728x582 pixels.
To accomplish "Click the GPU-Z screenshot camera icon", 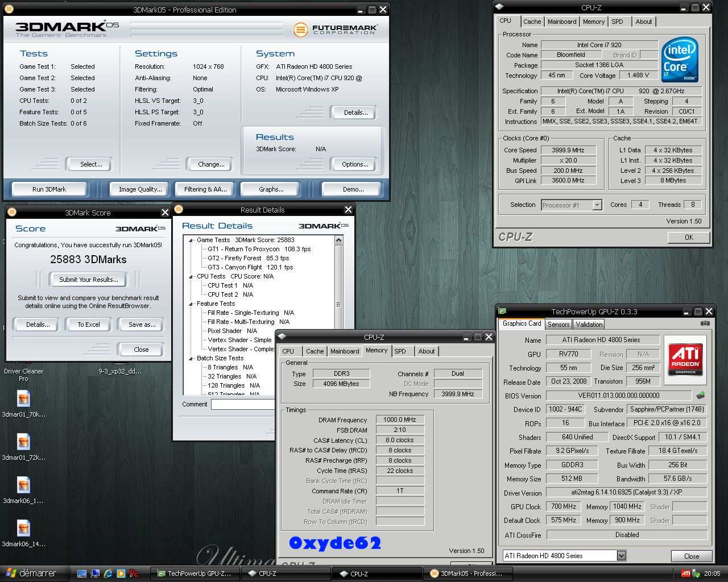I will click(705, 323).
